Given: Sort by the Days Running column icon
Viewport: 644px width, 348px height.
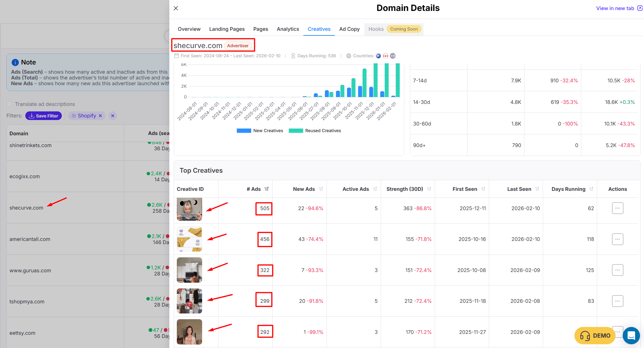Looking at the screenshot, I should [591, 189].
